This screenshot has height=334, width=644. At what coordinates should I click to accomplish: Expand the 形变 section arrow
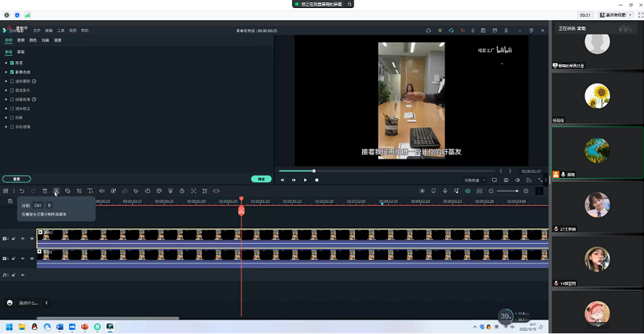pyautogui.click(x=6, y=61)
